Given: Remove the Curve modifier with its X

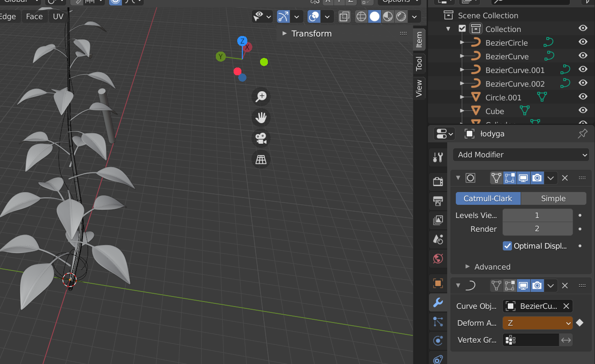Looking at the screenshot, I should pyautogui.click(x=565, y=286).
